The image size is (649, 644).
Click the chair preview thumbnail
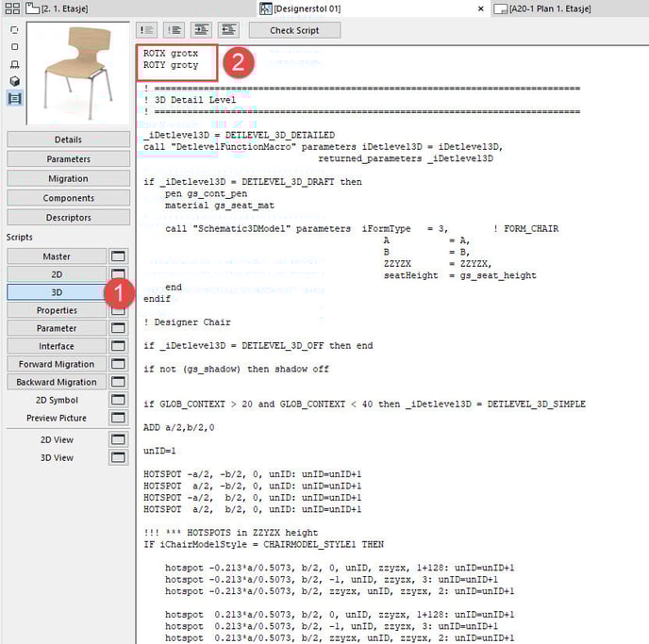[x=77, y=73]
